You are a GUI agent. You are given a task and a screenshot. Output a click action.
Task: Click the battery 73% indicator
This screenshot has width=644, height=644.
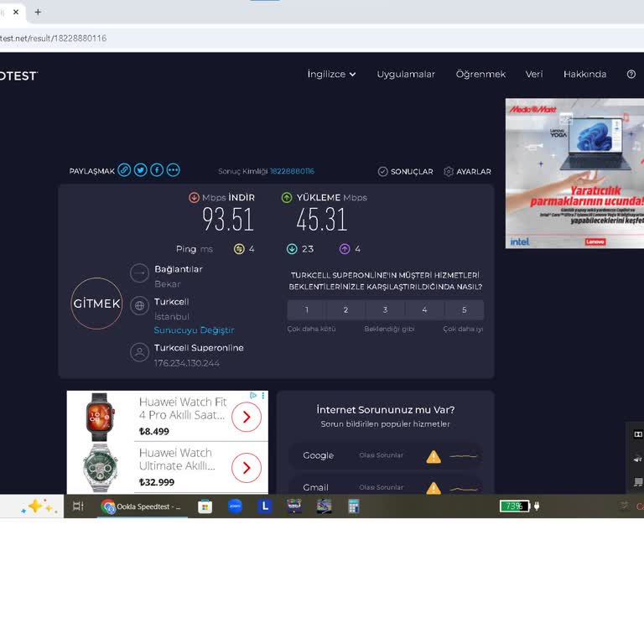click(515, 506)
